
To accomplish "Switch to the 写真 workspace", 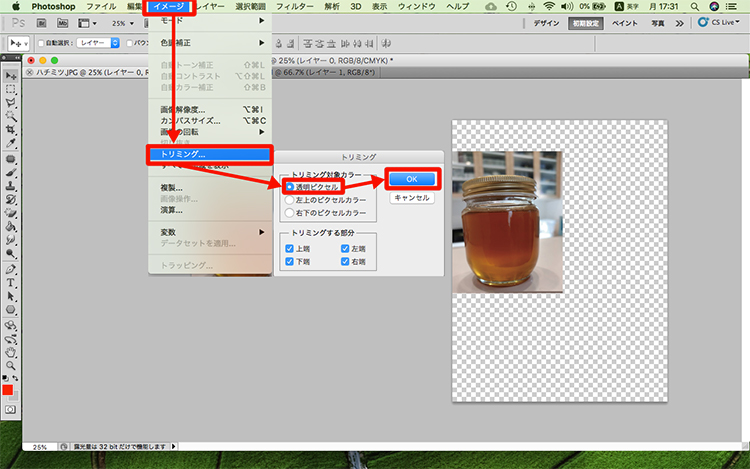I will pos(658,23).
